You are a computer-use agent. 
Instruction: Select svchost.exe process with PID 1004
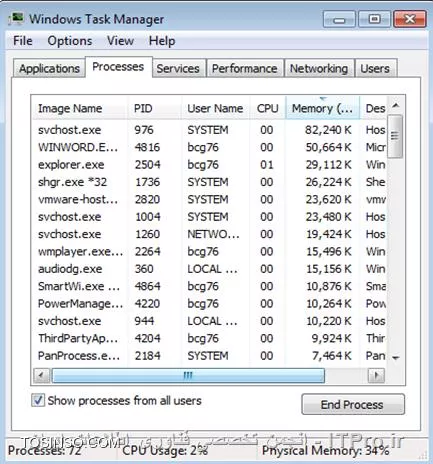tap(210, 217)
